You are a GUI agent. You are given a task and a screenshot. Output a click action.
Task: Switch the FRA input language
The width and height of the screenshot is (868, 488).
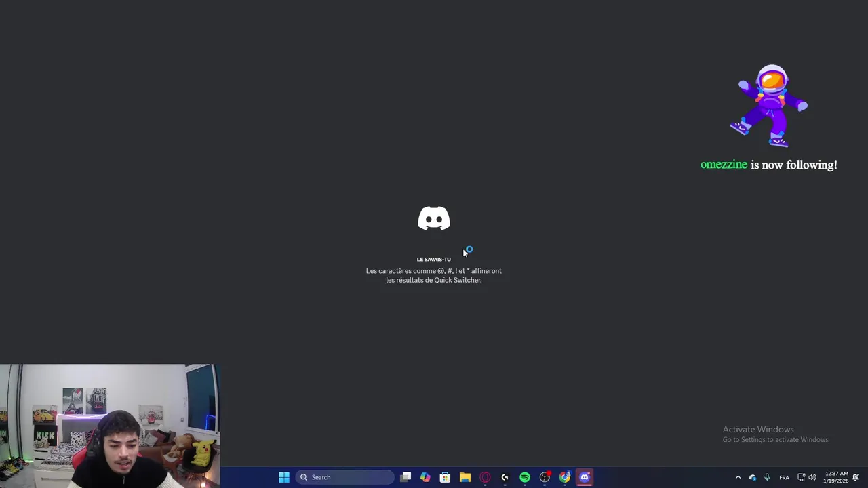point(784,477)
